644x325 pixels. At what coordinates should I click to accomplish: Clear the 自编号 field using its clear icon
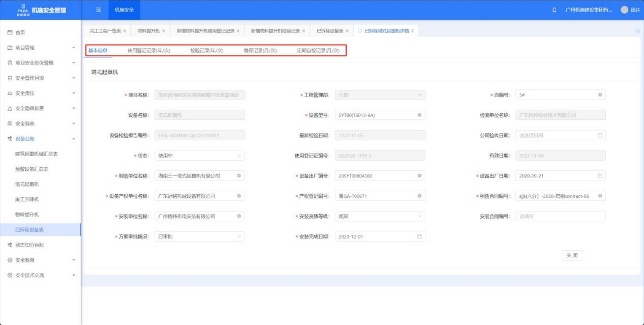[600, 95]
